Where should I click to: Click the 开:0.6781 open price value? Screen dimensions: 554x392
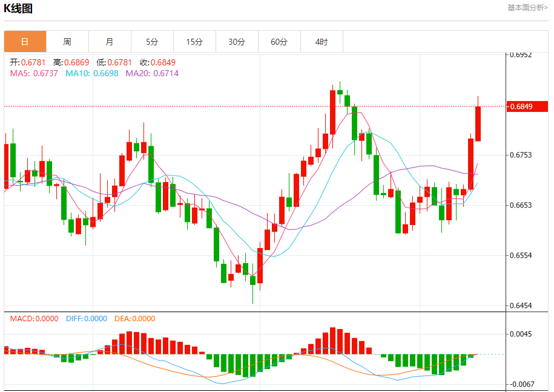[28, 62]
